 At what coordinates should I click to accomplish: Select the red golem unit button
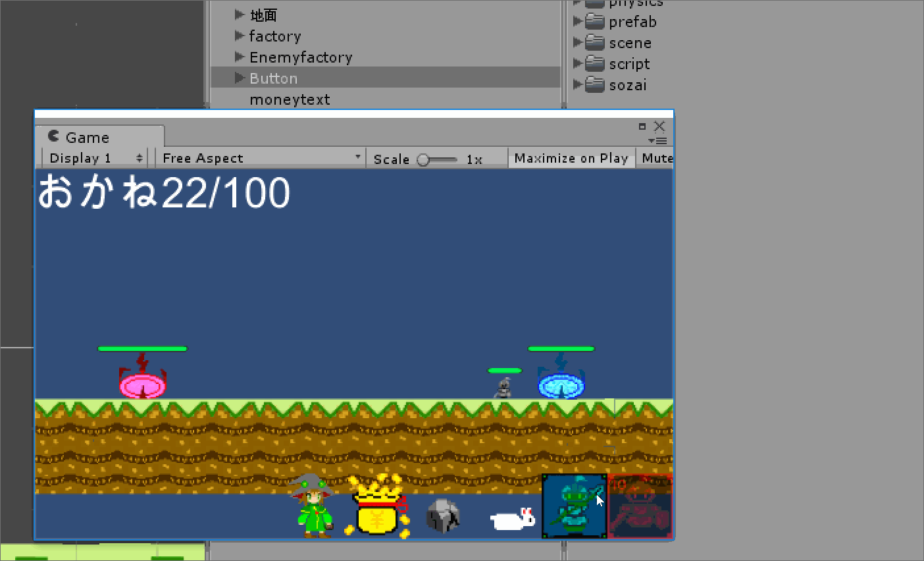click(x=640, y=506)
